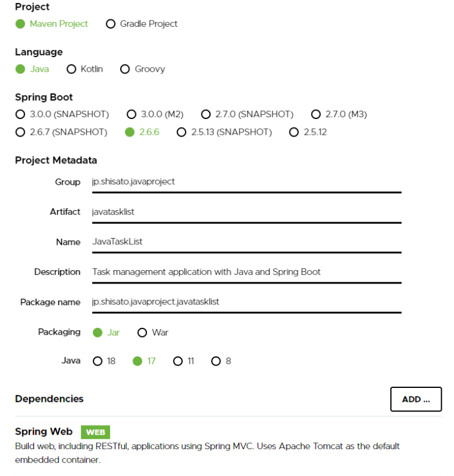Select Groovy language

[124, 69]
